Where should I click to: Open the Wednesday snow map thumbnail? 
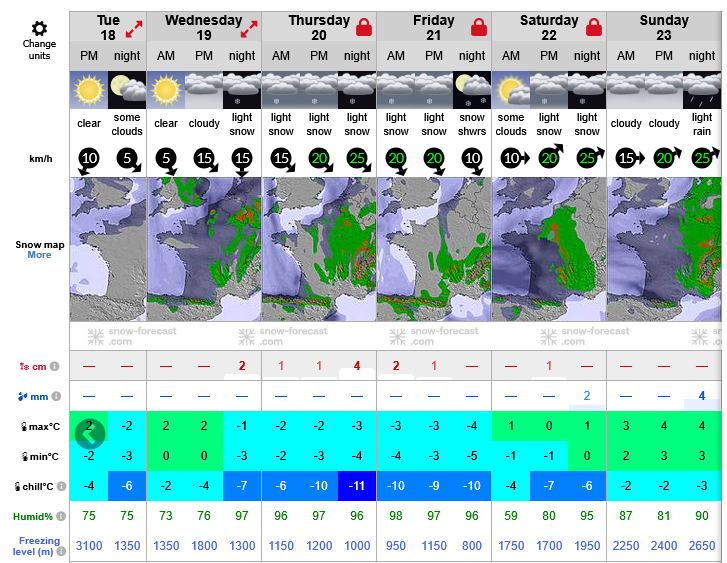204,249
